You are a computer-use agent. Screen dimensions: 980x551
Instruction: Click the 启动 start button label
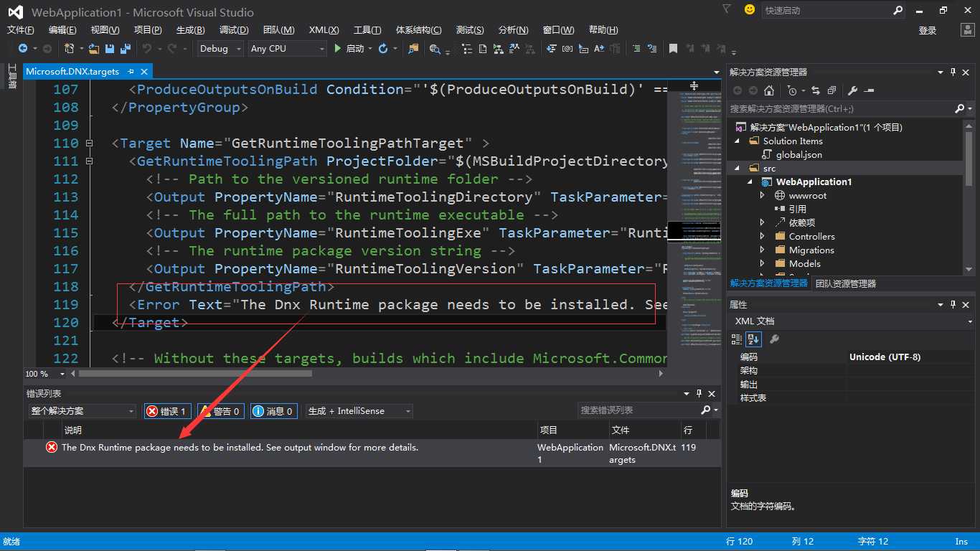355,48
